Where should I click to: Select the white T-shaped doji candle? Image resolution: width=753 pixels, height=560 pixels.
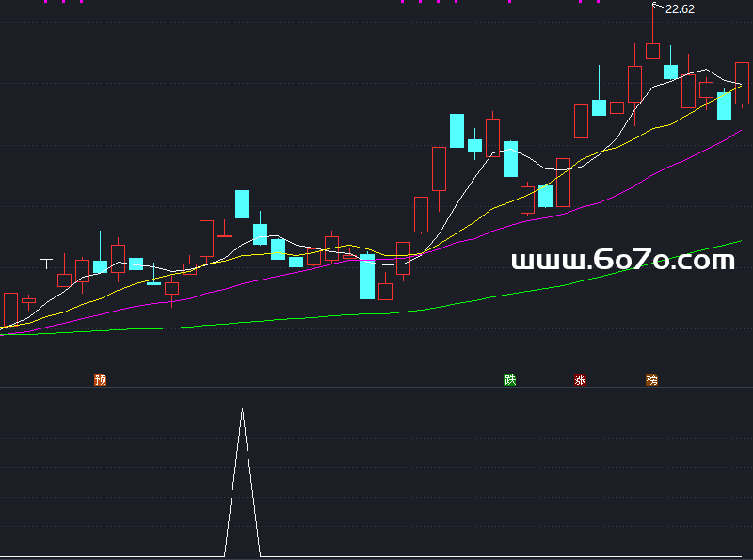(45, 260)
